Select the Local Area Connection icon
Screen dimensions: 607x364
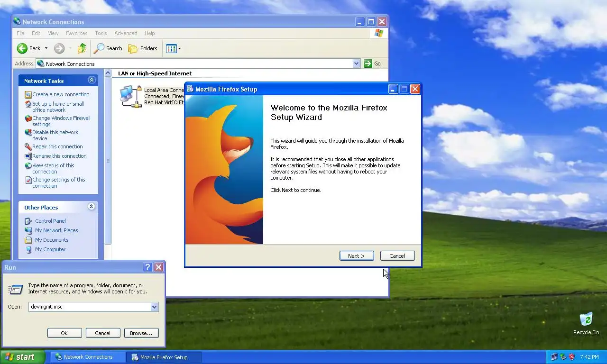tap(130, 96)
